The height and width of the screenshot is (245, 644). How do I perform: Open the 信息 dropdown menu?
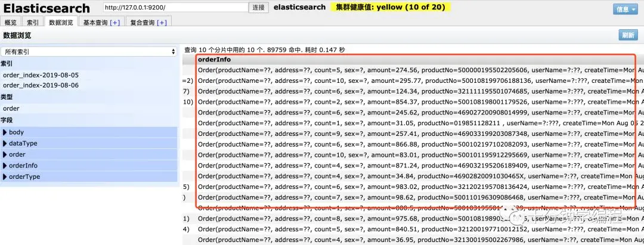(625, 10)
